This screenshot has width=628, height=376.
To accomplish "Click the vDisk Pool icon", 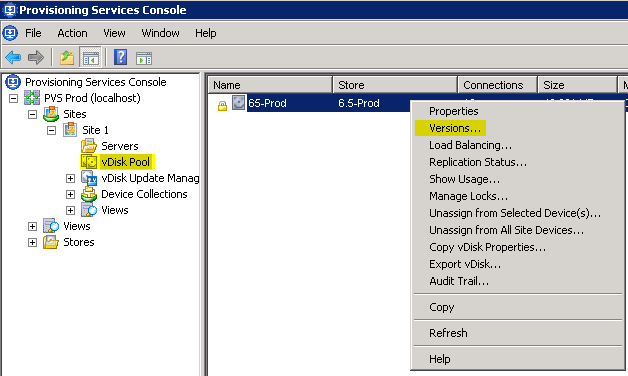I will click(x=89, y=162).
